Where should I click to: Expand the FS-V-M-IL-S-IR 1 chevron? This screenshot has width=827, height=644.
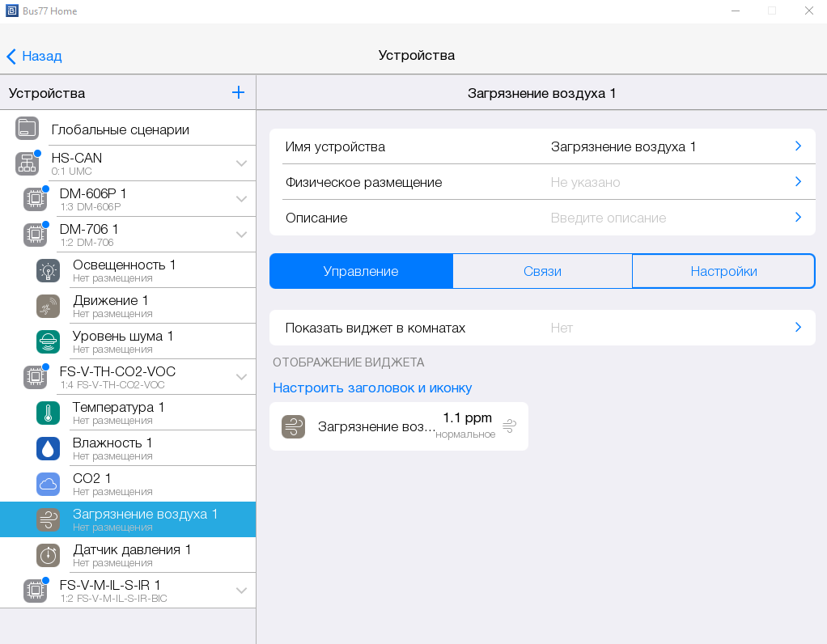pos(241,591)
